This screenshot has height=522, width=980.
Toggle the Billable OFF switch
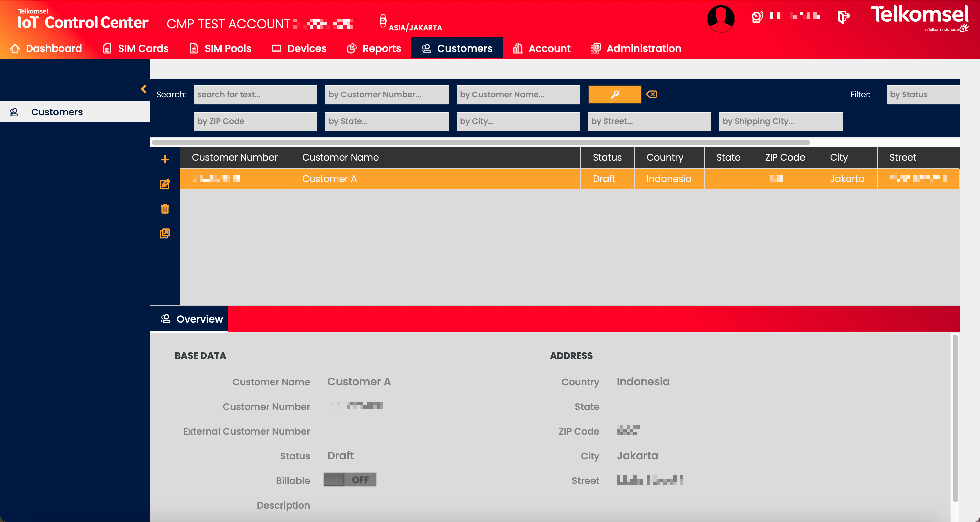pyautogui.click(x=350, y=480)
